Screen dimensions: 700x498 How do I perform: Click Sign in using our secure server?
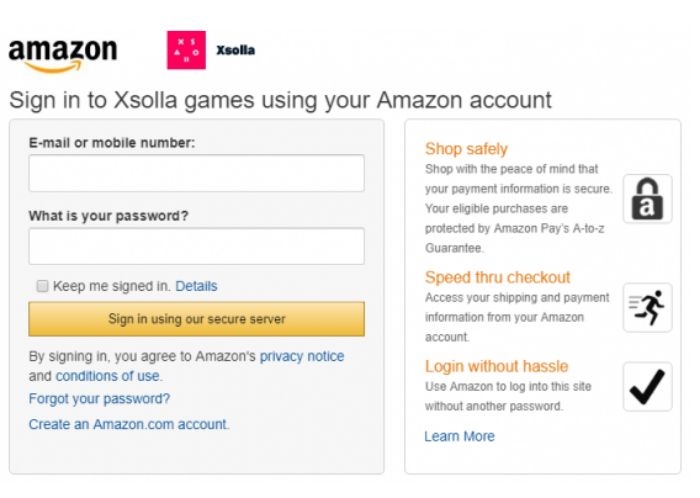[196, 319]
